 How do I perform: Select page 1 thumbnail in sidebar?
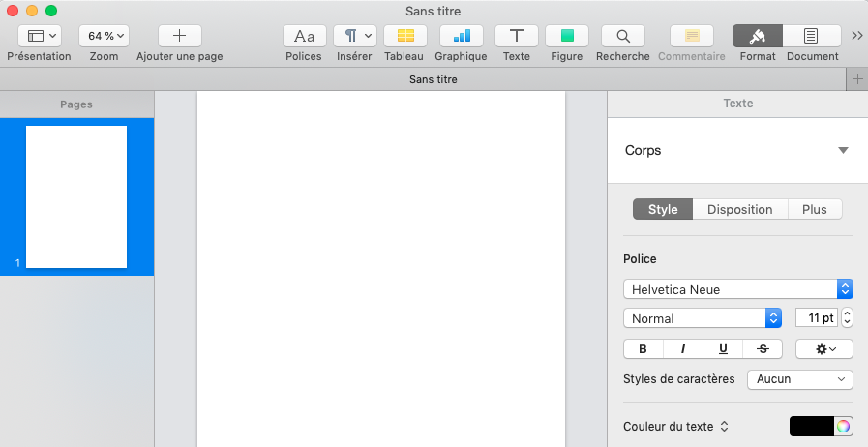[76, 196]
